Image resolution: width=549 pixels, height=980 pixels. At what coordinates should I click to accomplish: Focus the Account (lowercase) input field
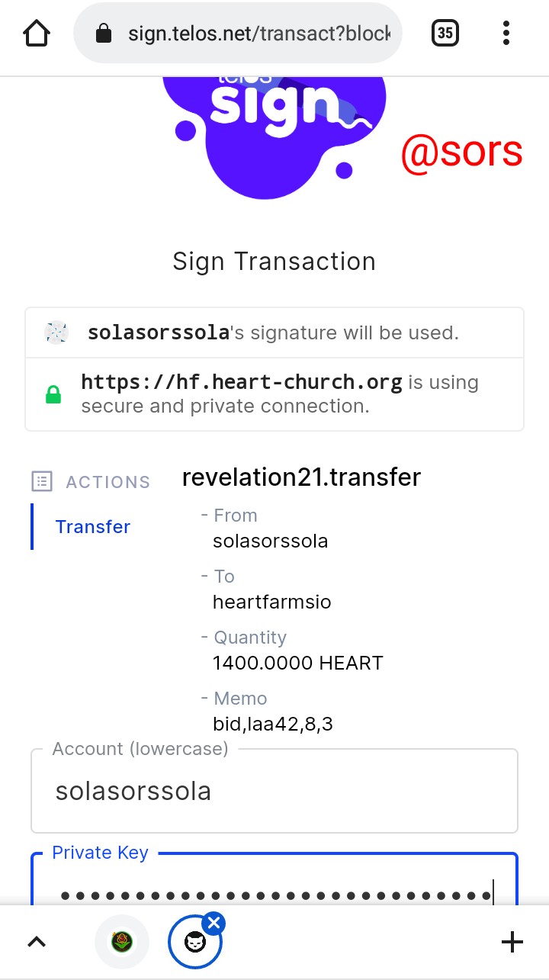pos(274,792)
